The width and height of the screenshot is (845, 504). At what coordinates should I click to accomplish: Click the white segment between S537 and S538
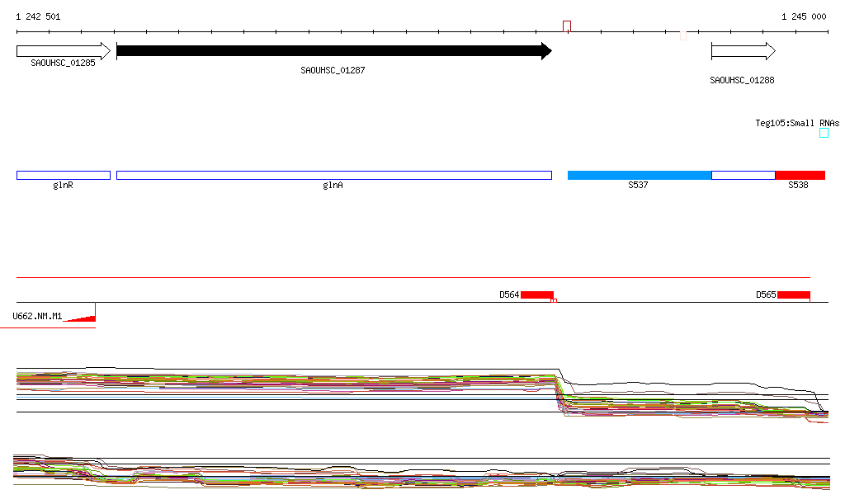(x=743, y=175)
